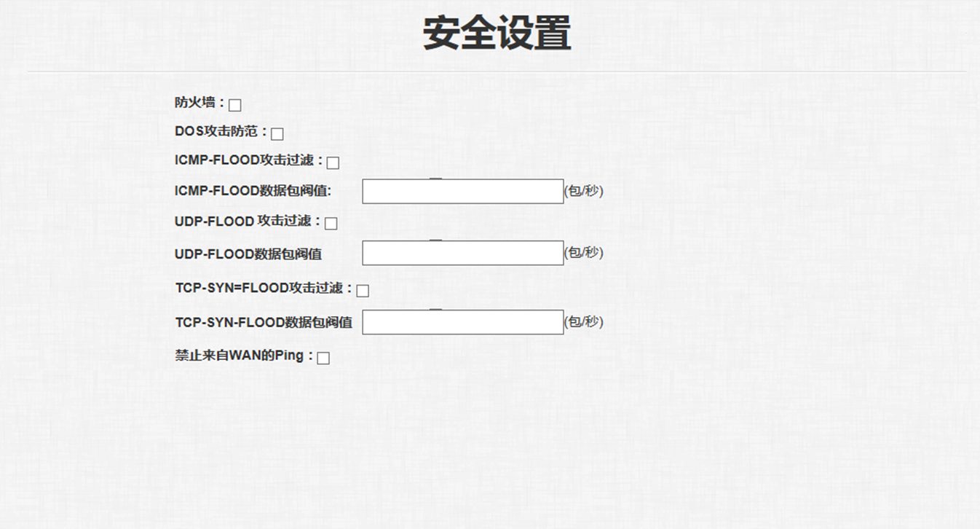Viewport: 980px width, 529px height.
Task: Focus the ICMP-FLOOD数据包阀值 input field
Action: point(462,192)
